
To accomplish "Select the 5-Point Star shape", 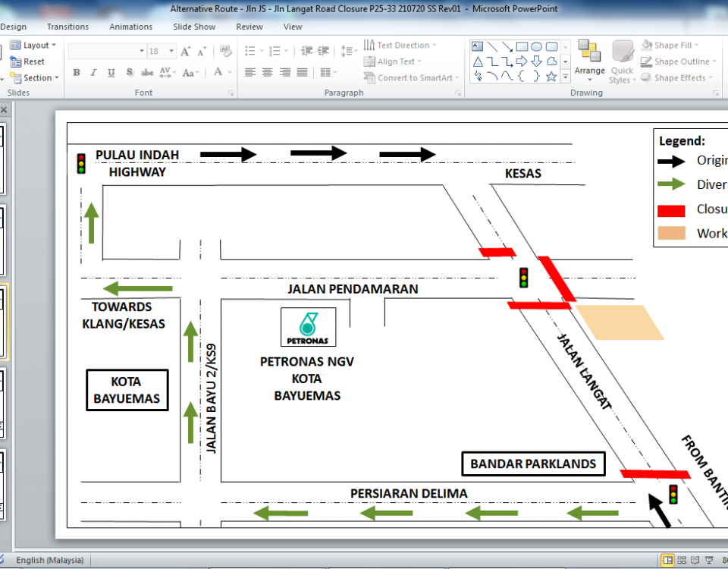I will coord(551,77).
